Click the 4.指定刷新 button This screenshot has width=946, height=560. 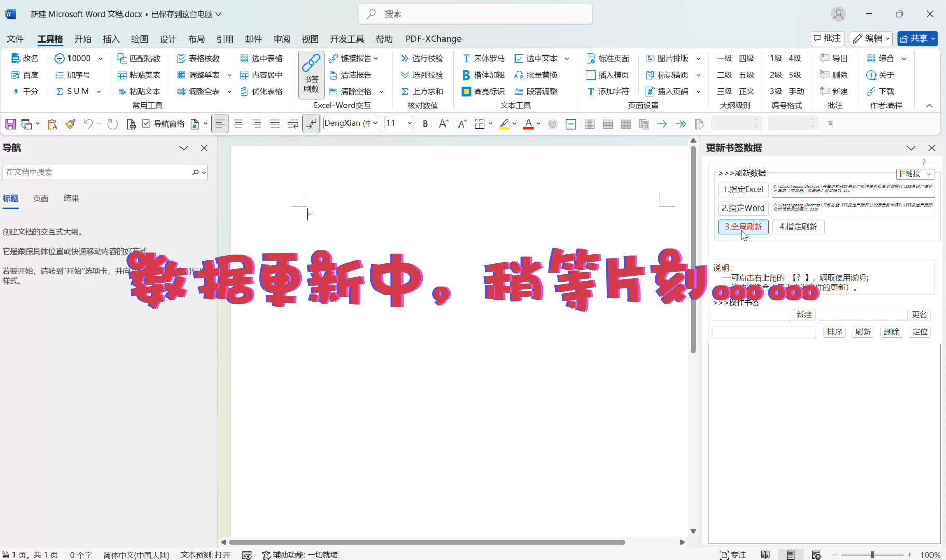pyautogui.click(x=798, y=227)
